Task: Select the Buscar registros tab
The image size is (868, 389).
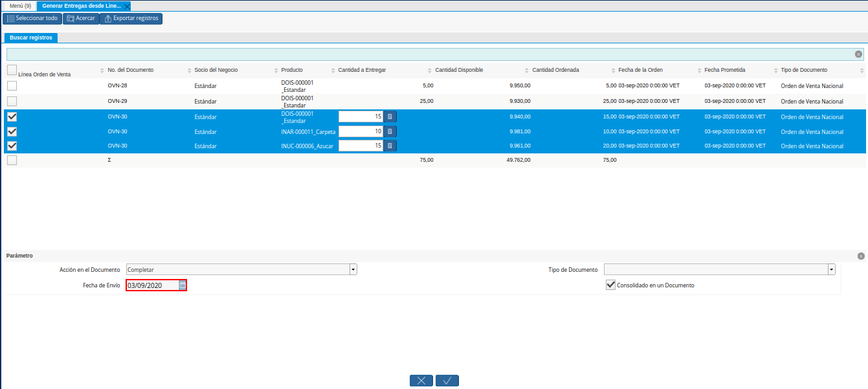Action: [31, 38]
